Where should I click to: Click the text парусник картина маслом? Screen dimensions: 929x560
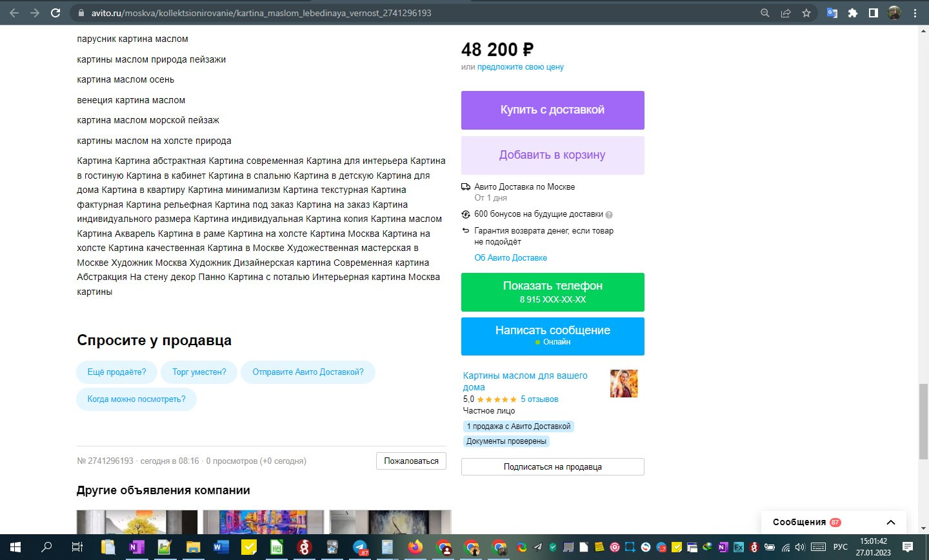(133, 39)
